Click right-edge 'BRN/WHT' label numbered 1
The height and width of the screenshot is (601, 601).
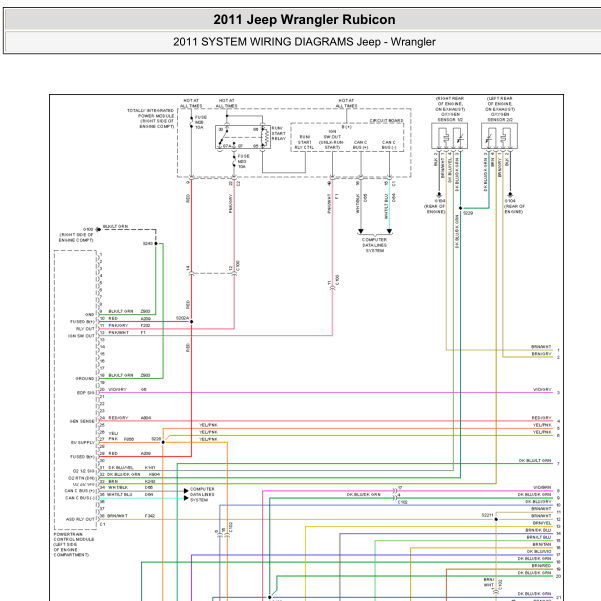coord(541,346)
